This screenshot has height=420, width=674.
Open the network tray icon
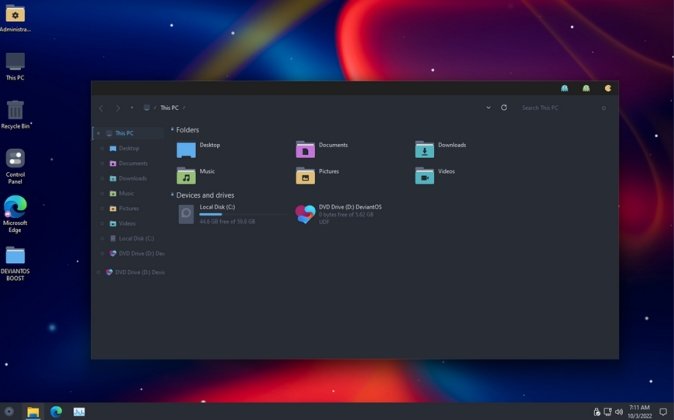[608, 412]
